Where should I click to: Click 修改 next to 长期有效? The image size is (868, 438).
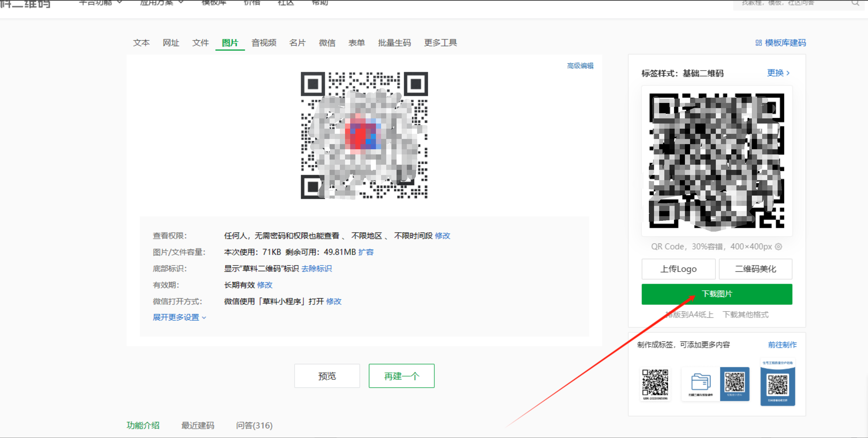pos(264,285)
